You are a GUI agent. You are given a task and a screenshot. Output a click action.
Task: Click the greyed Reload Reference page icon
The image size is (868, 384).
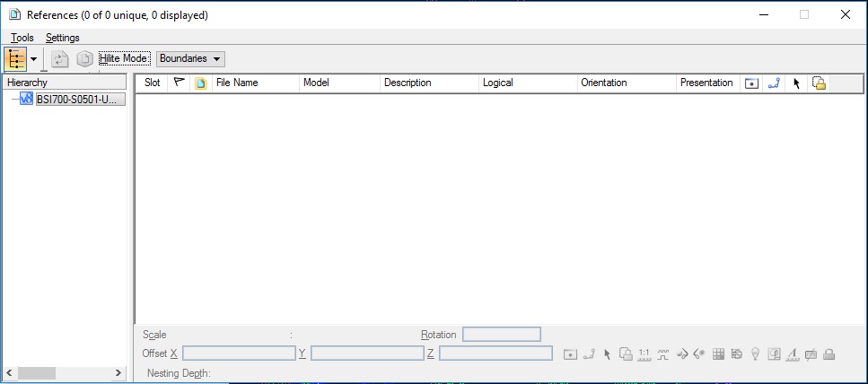coord(60,58)
